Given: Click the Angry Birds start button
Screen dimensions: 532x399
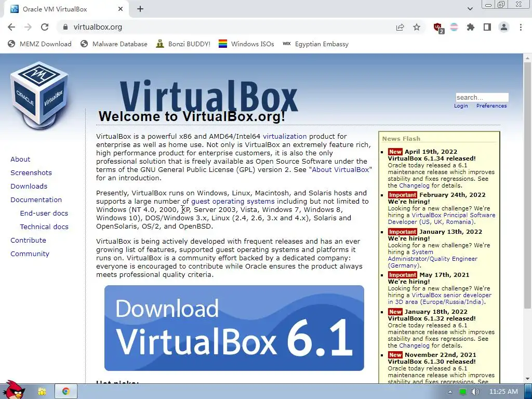Looking at the screenshot, I should tap(13, 390).
